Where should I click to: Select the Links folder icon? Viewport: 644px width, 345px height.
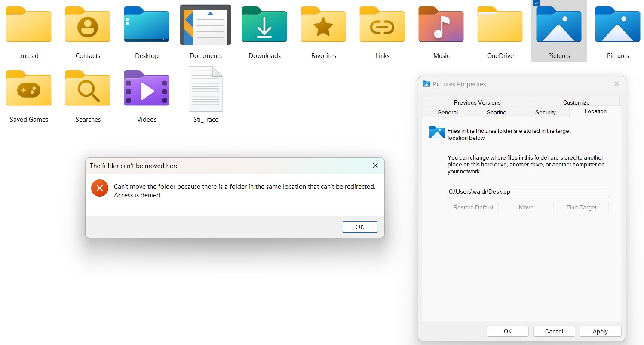click(x=382, y=25)
